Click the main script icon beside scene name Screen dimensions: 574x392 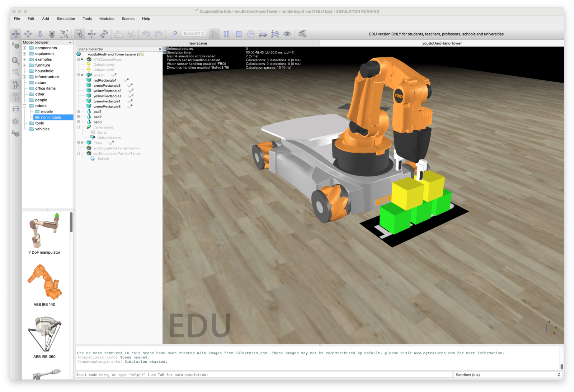click(x=142, y=54)
